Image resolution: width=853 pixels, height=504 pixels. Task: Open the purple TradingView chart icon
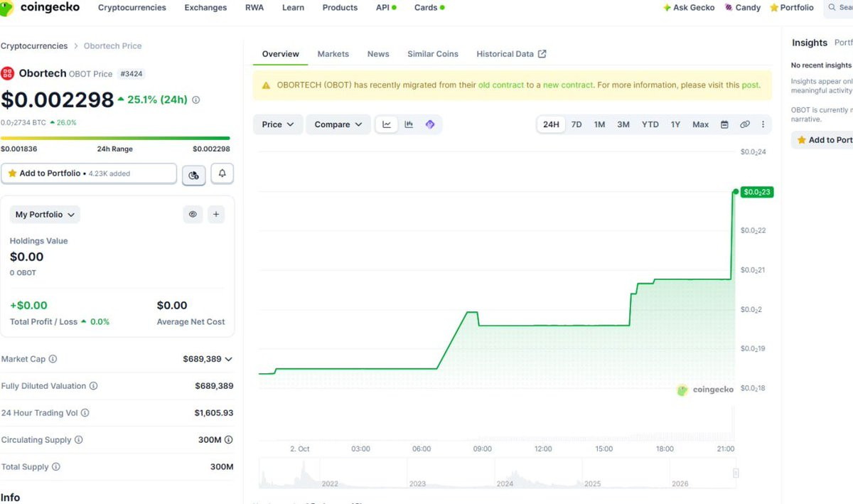[x=430, y=124]
